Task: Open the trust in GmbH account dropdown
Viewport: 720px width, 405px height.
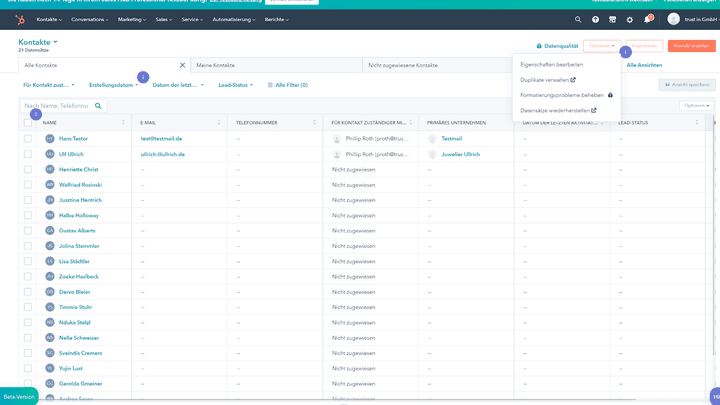Action: click(x=701, y=20)
